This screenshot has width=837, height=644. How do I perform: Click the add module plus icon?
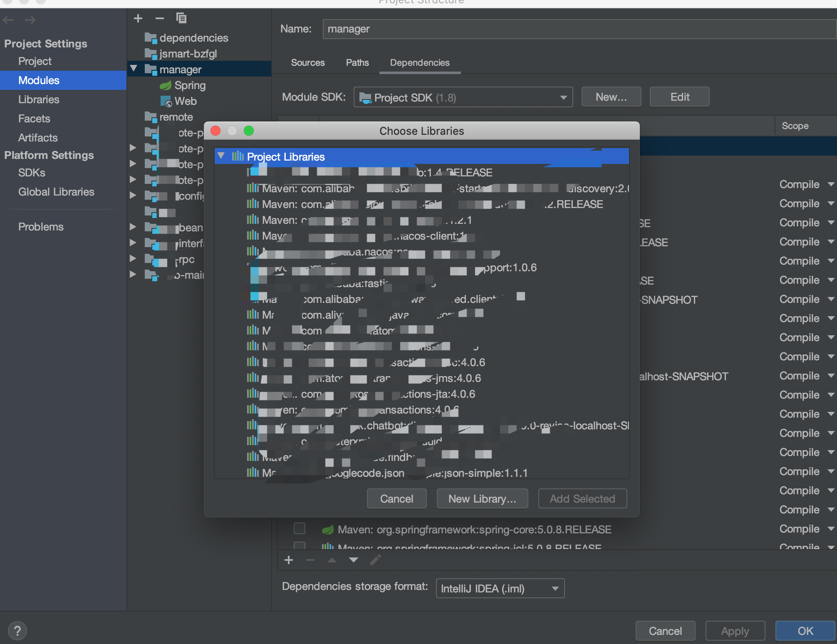[x=138, y=18]
